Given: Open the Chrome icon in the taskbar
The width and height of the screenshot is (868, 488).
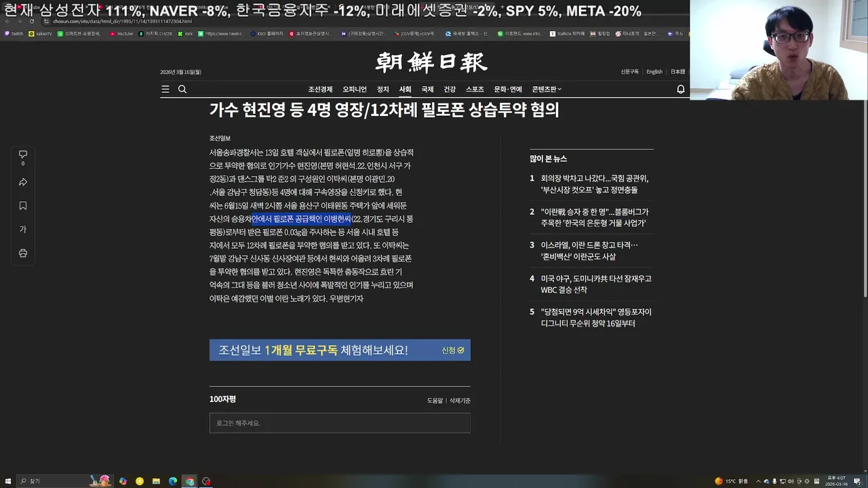Looking at the screenshot, I should tap(190, 481).
